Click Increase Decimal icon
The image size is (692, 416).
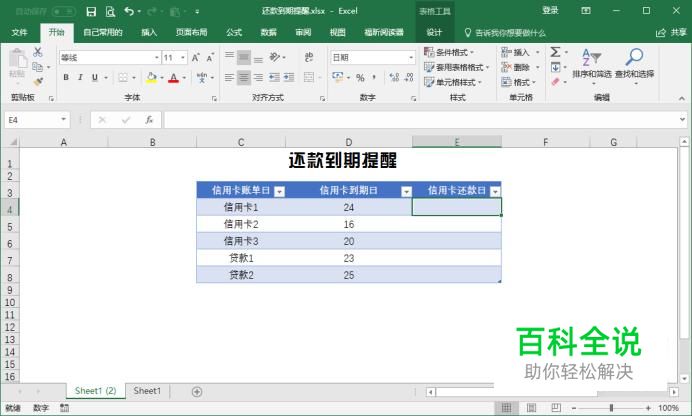394,78
